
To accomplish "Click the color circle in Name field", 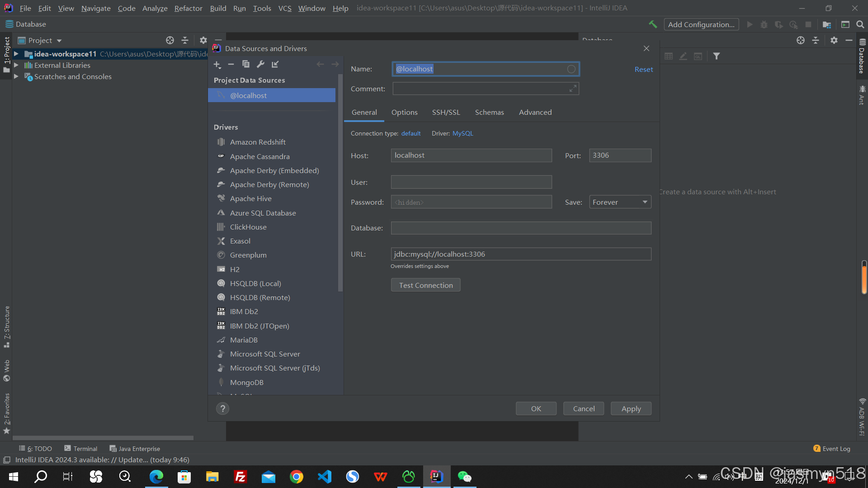I will click(x=571, y=69).
